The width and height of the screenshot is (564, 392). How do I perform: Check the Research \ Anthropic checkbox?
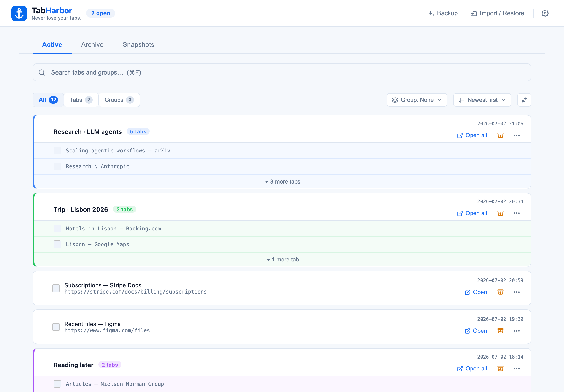point(57,166)
